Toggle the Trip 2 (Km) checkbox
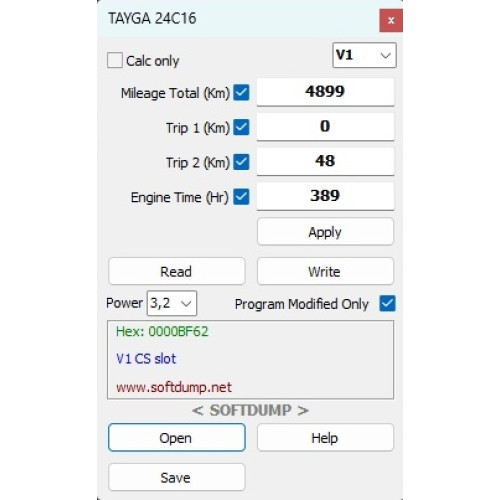 click(241, 162)
